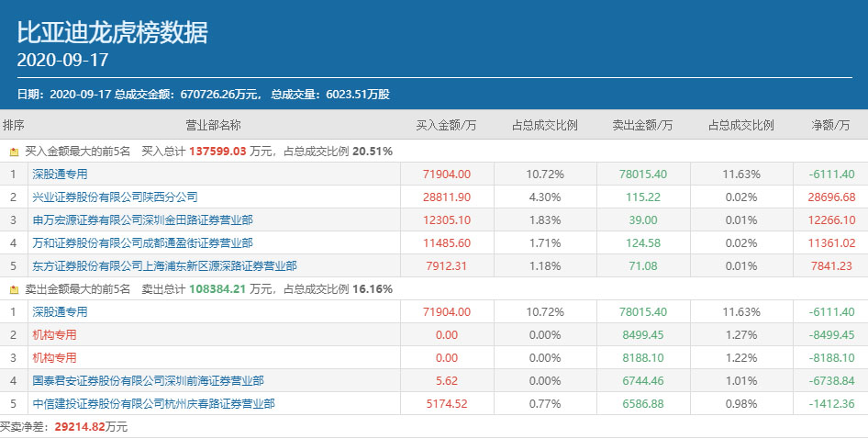Image resolution: width=868 pixels, height=439 pixels.
Task: Open 国泰君安证券深圳前海证券营业部 link
Action: tap(148, 380)
